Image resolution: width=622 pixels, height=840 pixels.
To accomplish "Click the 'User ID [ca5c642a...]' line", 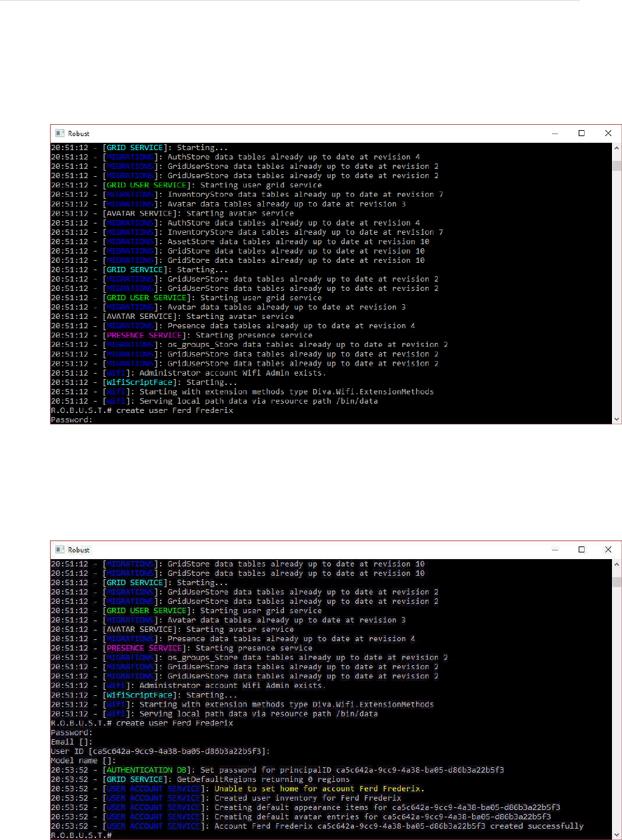I will (159, 751).
